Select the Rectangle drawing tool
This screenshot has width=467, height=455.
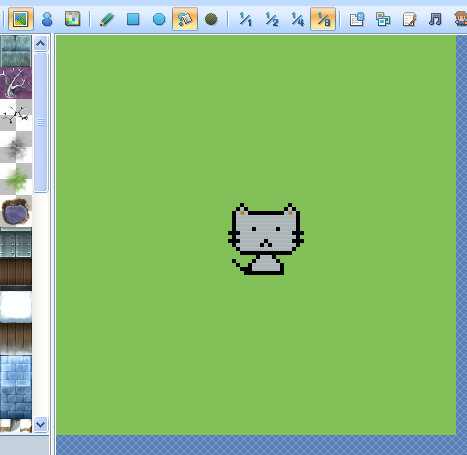click(x=133, y=19)
